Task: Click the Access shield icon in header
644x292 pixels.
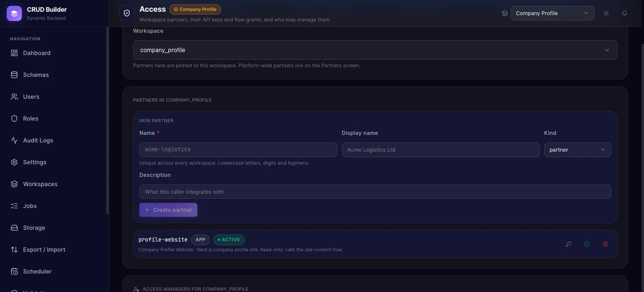Action: coord(127,13)
